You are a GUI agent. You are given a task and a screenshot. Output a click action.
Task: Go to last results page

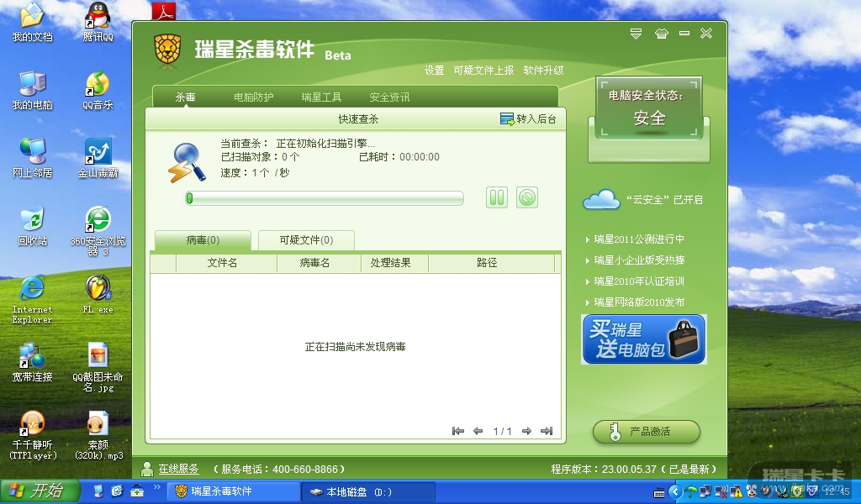(x=547, y=431)
